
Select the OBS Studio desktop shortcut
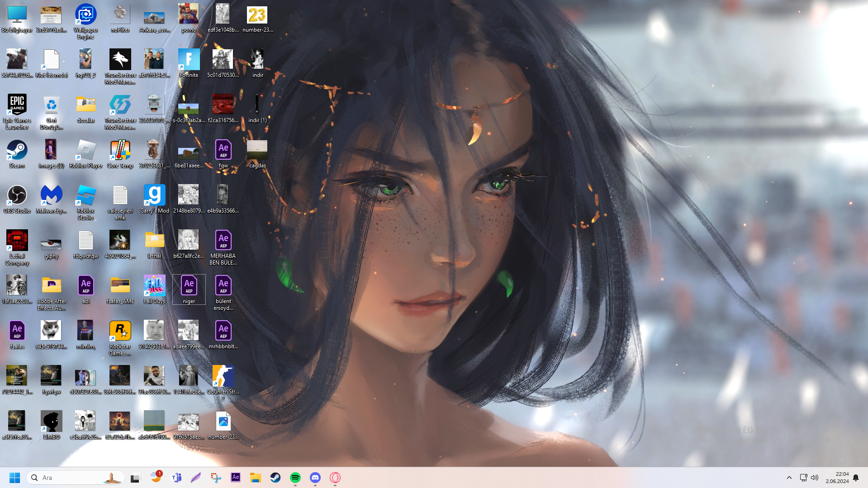pyautogui.click(x=17, y=199)
